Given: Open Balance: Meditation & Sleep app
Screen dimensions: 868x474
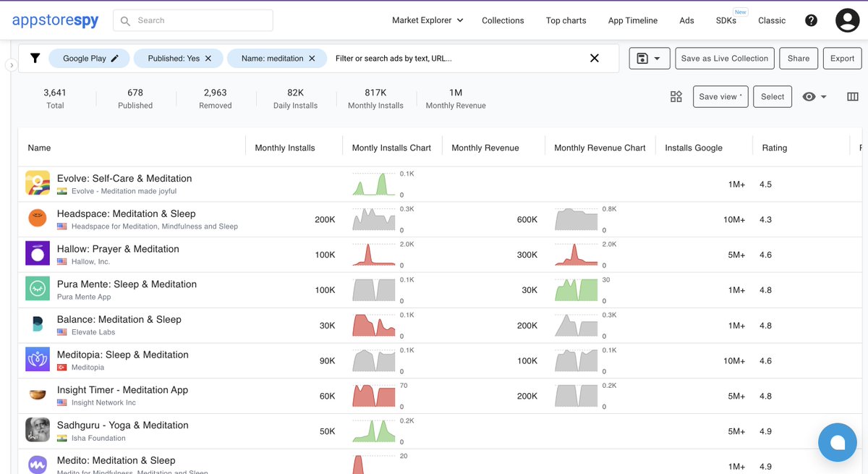Looking at the screenshot, I should tap(119, 319).
